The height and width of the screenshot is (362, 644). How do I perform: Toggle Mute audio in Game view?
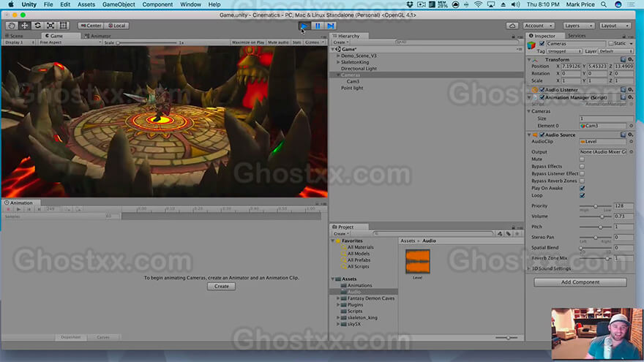pos(278,42)
